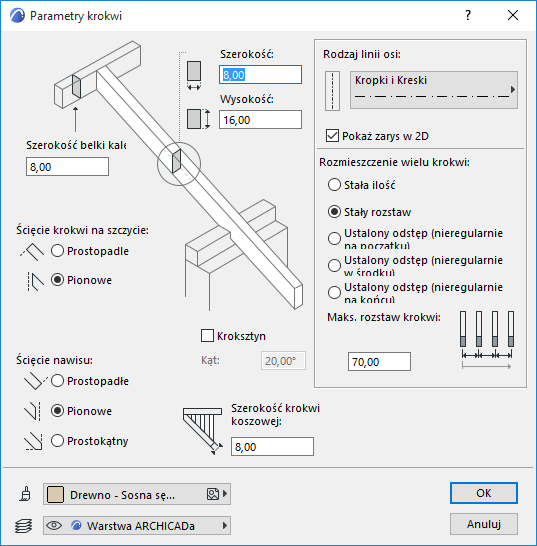This screenshot has height=546, width=537.
Task: Click the material dropdown arrow
Action: (225, 494)
